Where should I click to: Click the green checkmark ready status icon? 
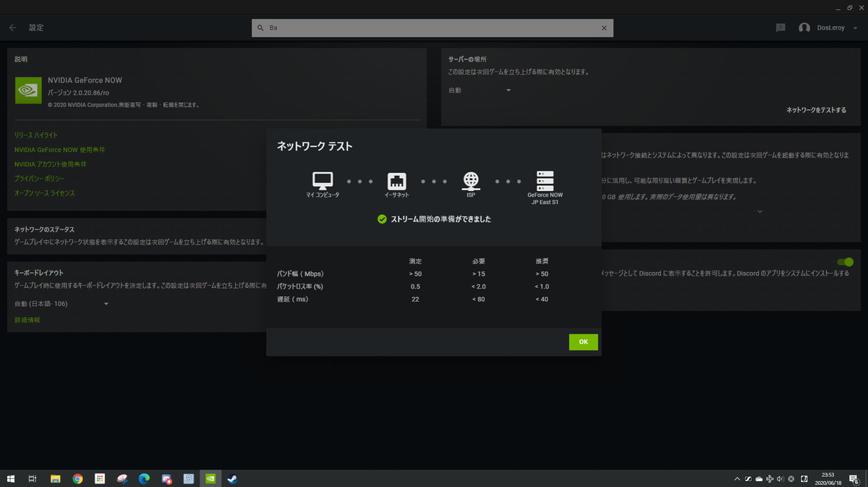[382, 219]
